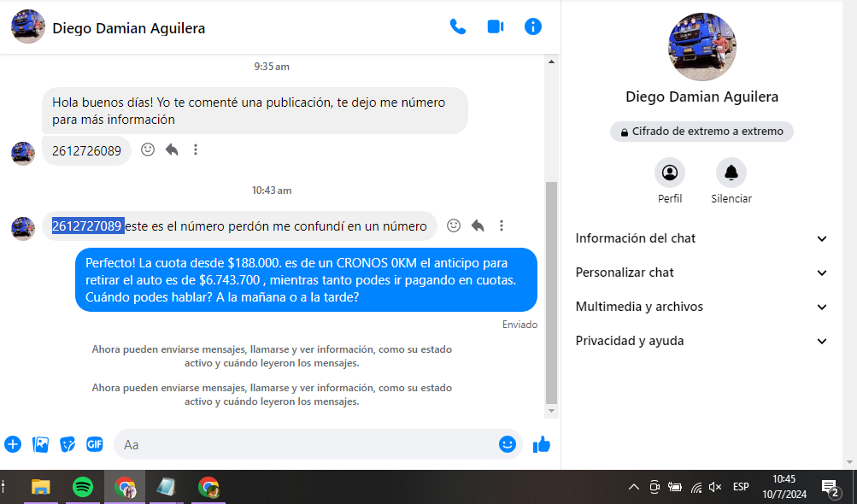Open network Wi-Fi tray icon
This screenshot has width=857, height=504.
(x=696, y=487)
